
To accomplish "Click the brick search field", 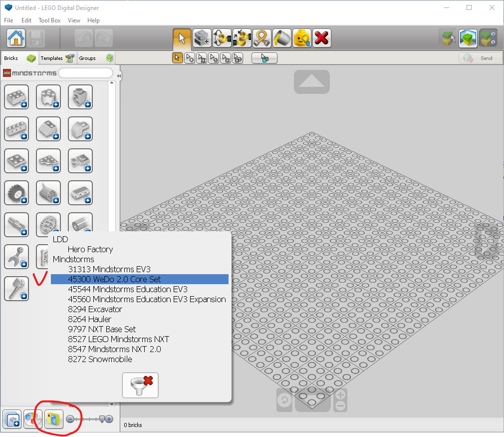I will (x=86, y=73).
